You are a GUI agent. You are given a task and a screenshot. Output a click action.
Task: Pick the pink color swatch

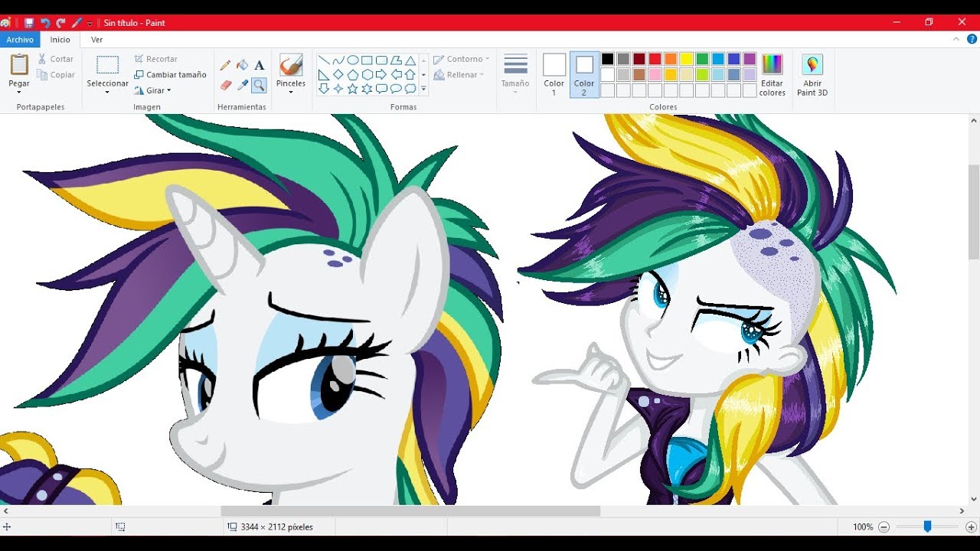[x=655, y=74]
